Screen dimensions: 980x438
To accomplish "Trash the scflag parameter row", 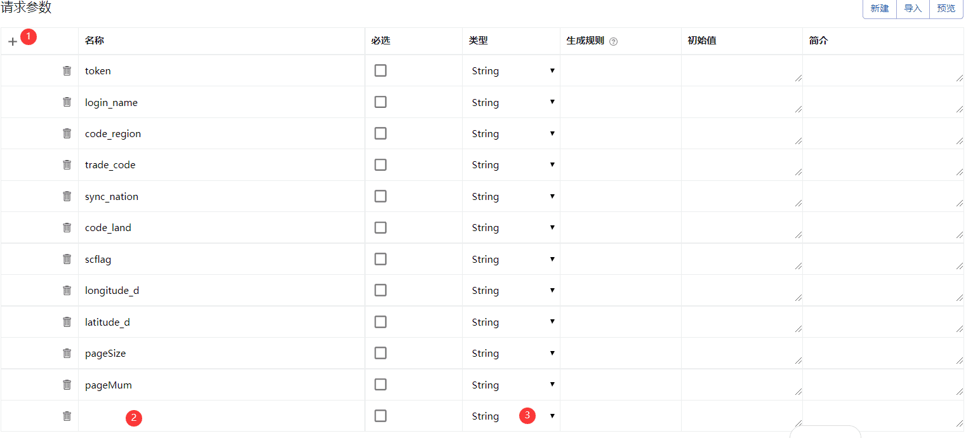I will tap(67, 259).
